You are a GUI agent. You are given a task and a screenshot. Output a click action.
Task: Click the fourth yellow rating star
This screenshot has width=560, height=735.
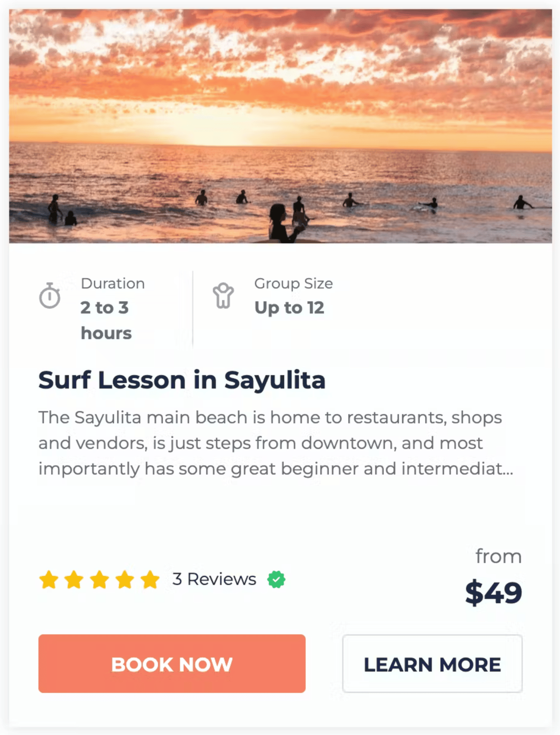125,579
